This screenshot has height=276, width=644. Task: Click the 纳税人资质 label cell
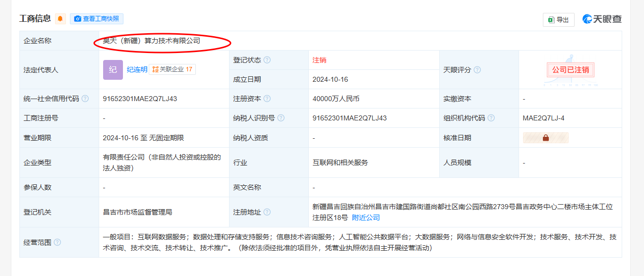[x=269, y=138]
